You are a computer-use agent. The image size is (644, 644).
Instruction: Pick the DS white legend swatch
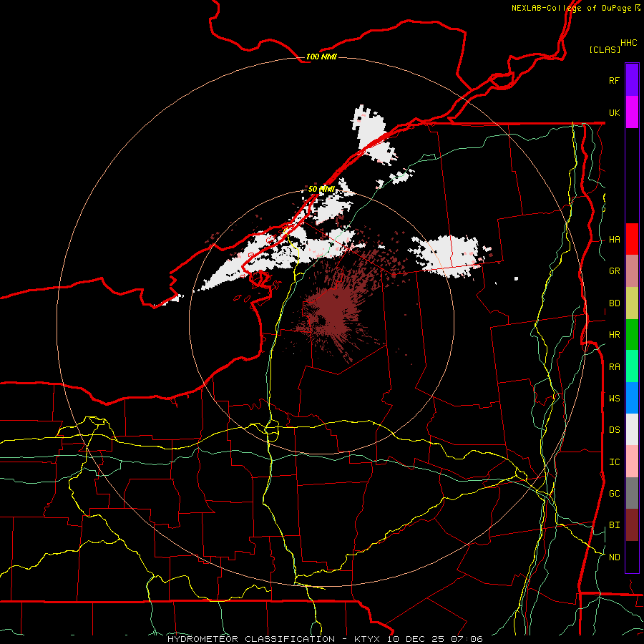[x=632, y=429]
